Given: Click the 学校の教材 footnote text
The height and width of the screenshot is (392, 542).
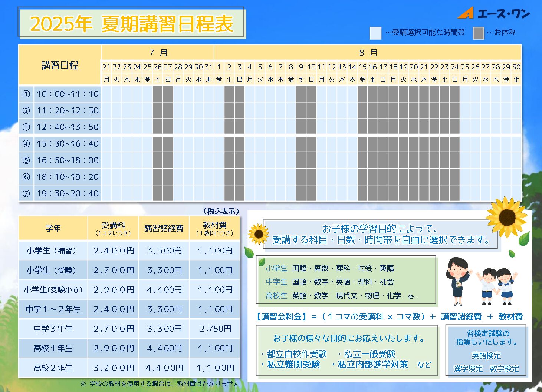Looking at the screenshot, I should click(160, 383).
